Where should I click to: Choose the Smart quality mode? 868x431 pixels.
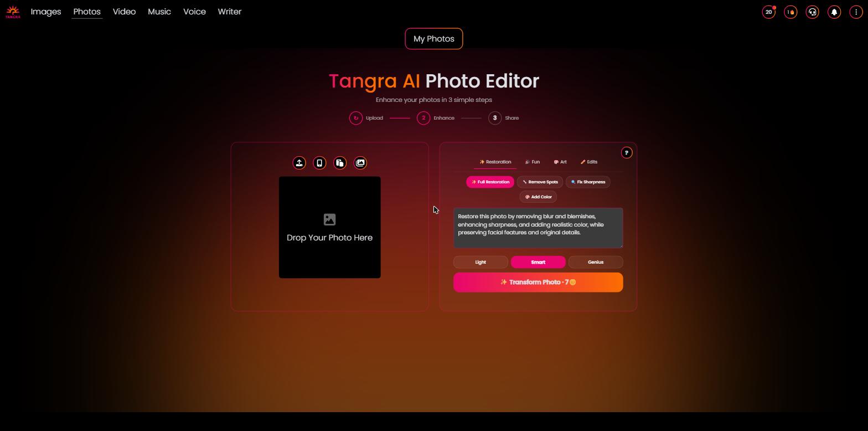pyautogui.click(x=538, y=262)
